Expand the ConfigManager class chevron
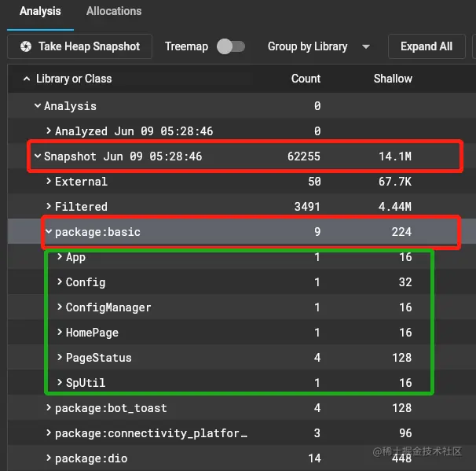Screen dimensions: 476x471 60,307
